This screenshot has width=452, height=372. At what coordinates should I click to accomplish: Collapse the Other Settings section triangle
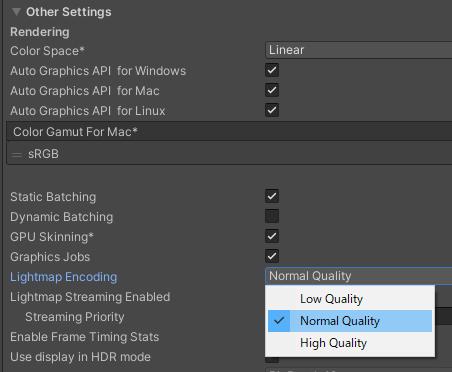pos(16,12)
